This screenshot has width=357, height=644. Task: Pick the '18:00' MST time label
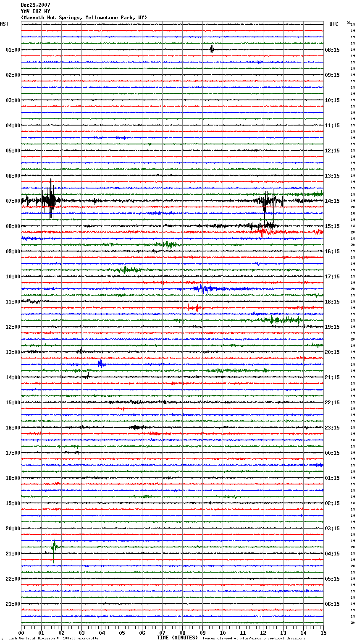click(13, 478)
